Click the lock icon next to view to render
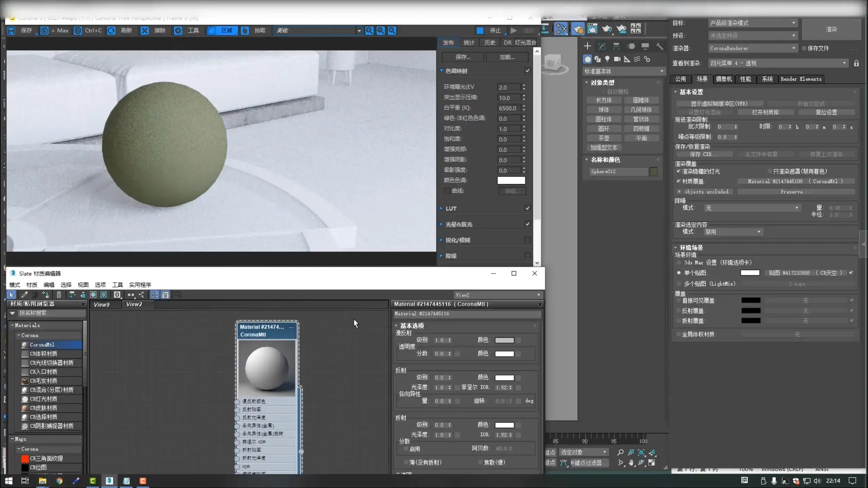The image size is (868, 488). 856,63
